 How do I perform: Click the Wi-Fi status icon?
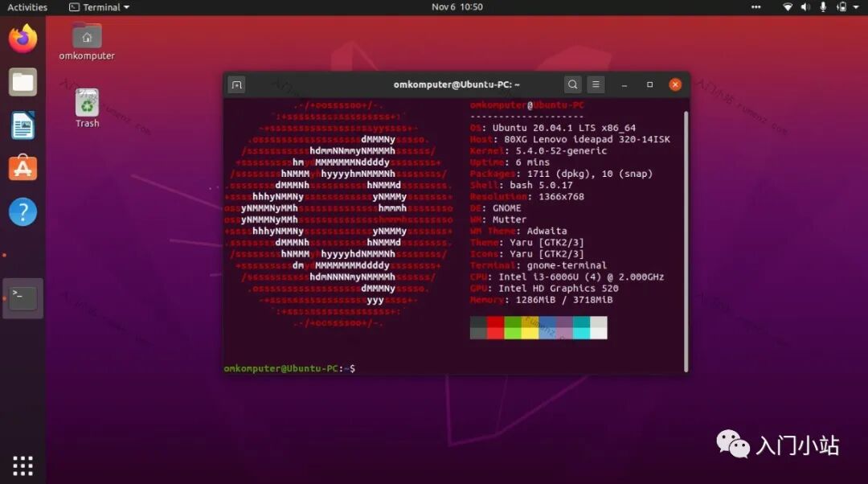(x=787, y=7)
